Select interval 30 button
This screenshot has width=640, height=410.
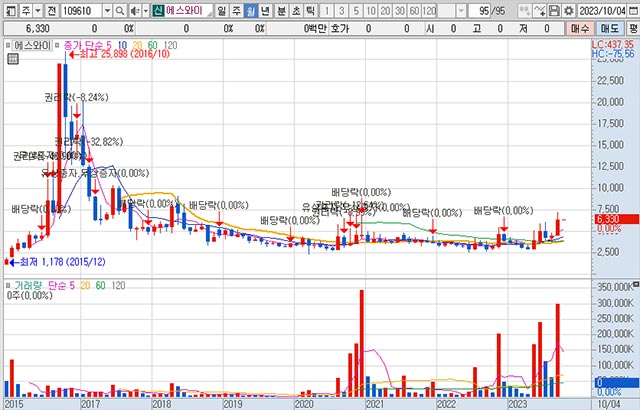400,11
